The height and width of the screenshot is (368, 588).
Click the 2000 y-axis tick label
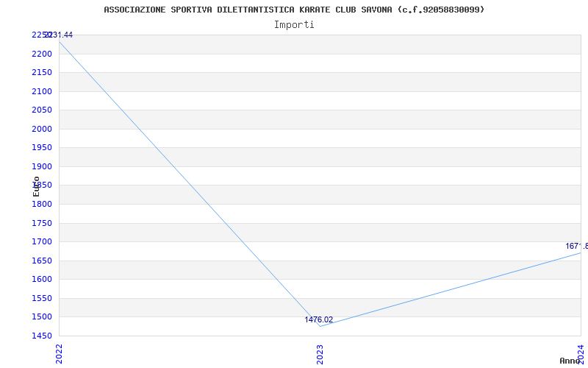coord(42,130)
